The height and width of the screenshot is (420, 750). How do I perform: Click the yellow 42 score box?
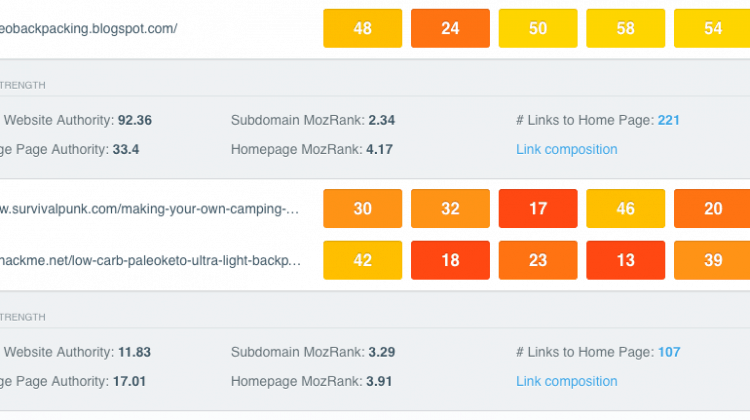tap(363, 260)
